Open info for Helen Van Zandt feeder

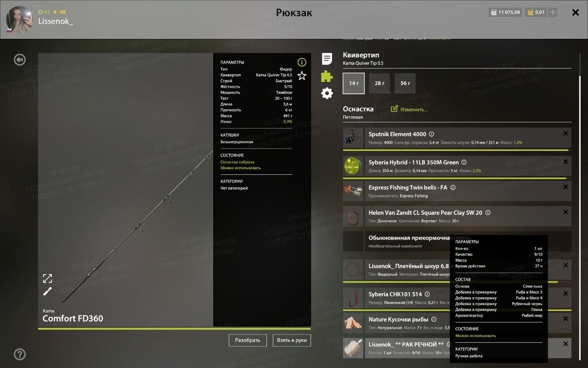488,213
